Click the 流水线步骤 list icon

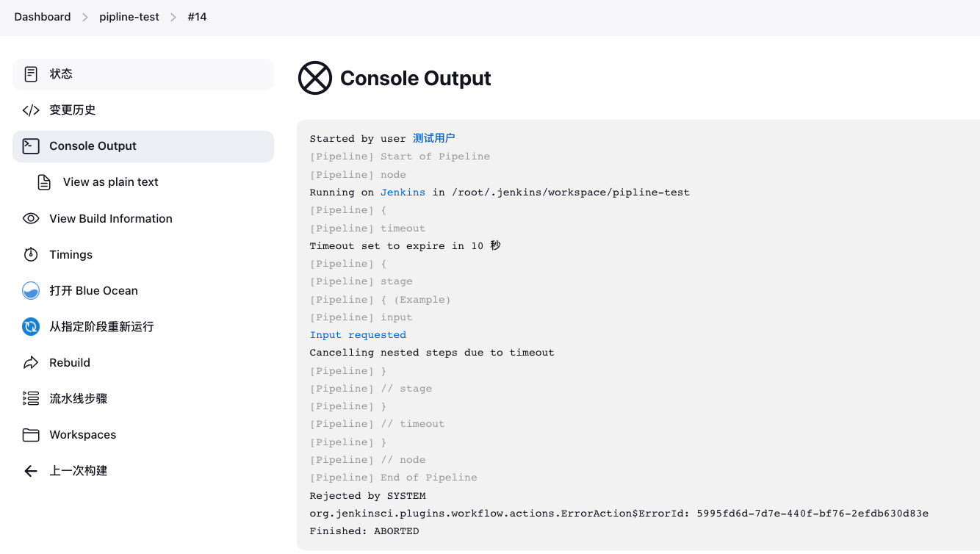point(31,398)
